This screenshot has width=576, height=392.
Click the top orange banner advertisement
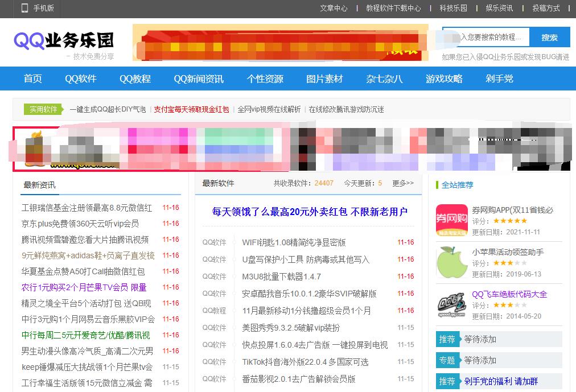point(281,43)
